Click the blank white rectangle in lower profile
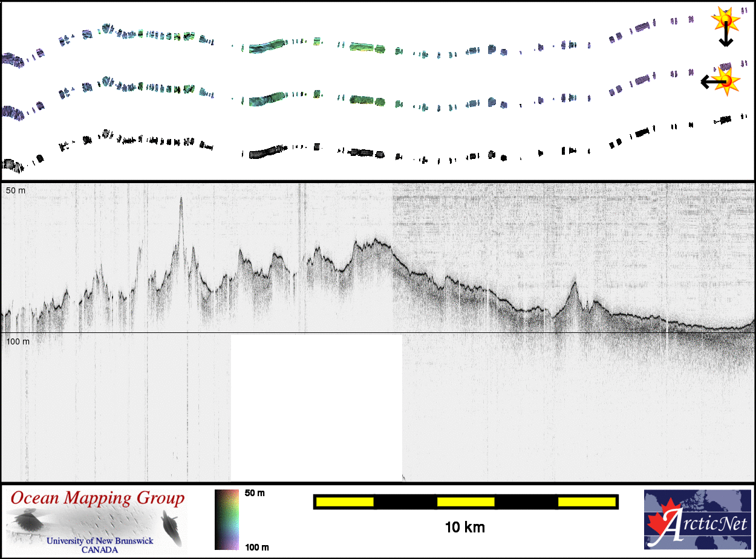 coord(316,408)
